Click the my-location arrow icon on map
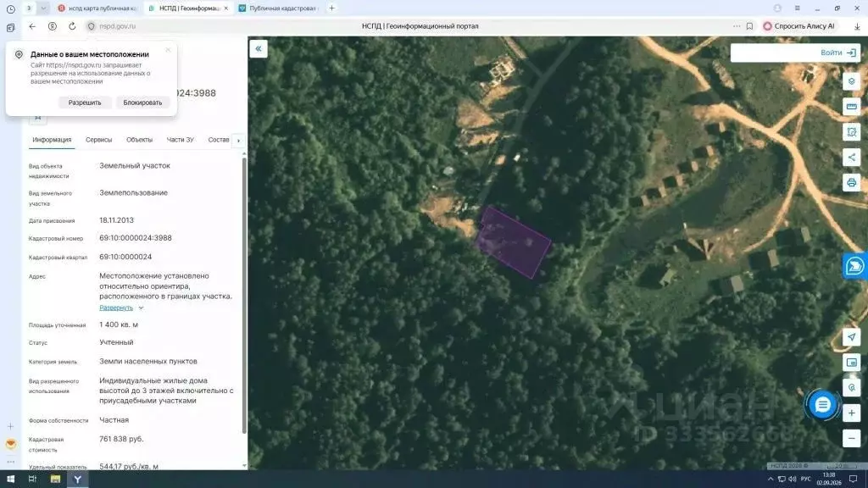This screenshot has width=868, height=488. coord(851,337)
